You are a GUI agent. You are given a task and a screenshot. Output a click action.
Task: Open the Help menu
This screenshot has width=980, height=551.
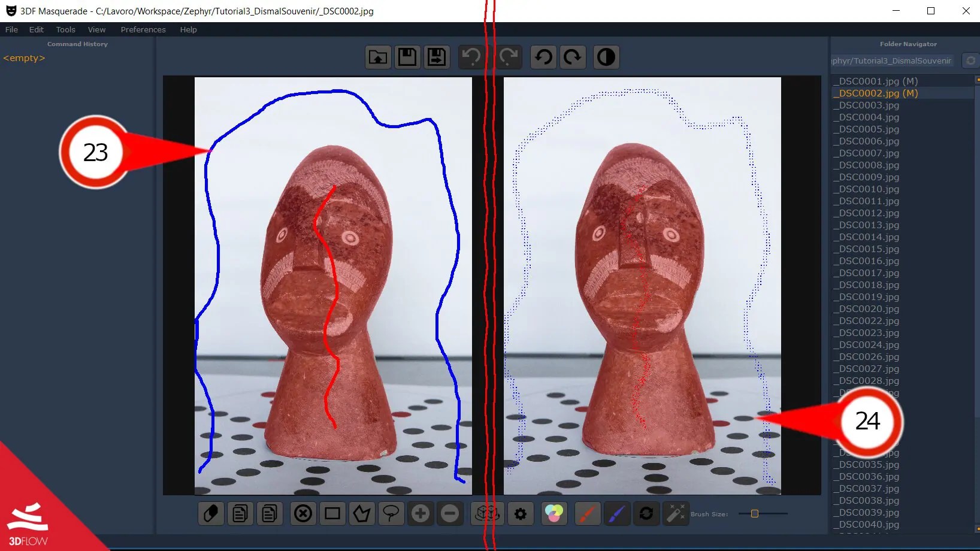[187, 29]
